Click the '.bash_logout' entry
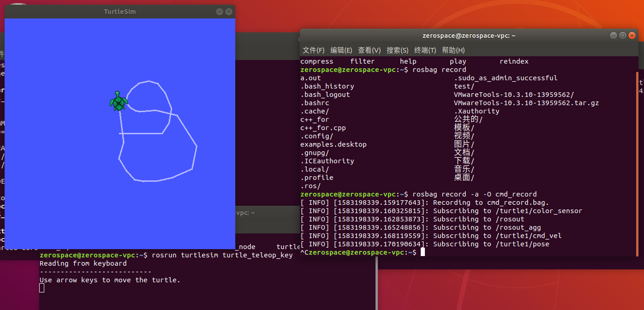 click(x=325, y=95)
